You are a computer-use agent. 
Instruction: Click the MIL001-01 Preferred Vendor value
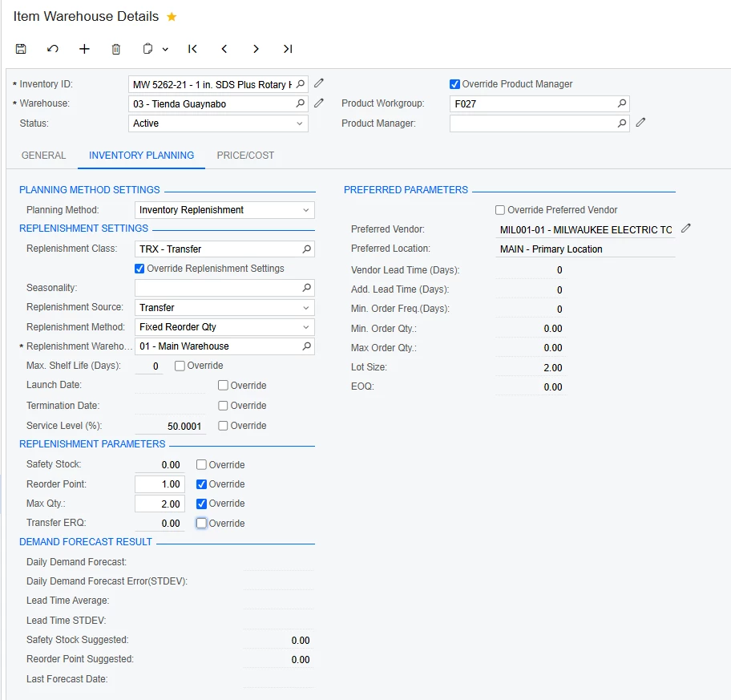pyautogui.click(x=586, y=230)
